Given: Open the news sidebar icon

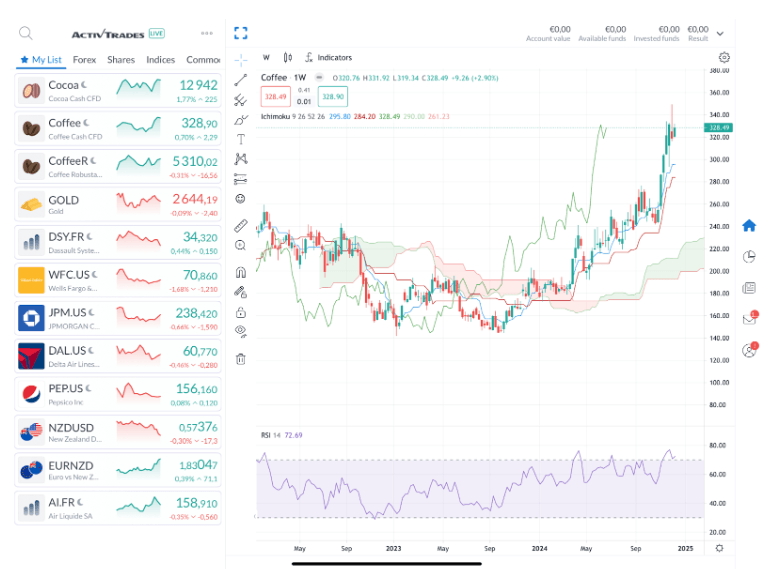Looking at the screenshot, I should tap(749, 288).
